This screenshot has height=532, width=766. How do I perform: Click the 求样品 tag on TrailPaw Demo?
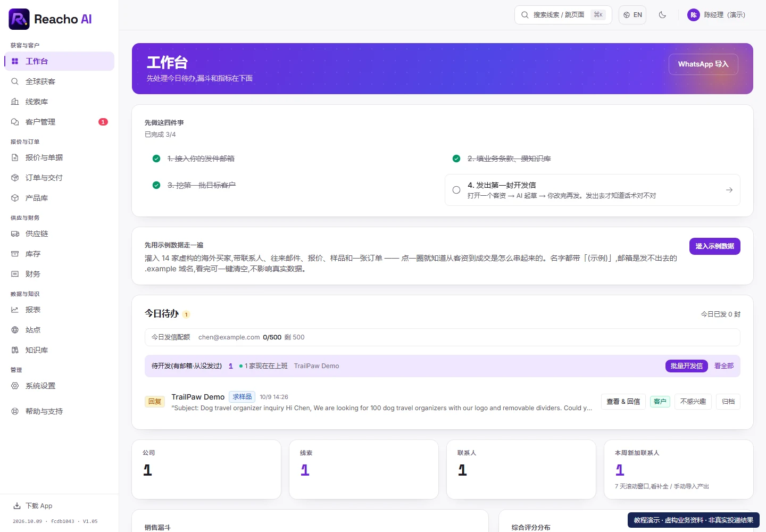pos(242,397)
